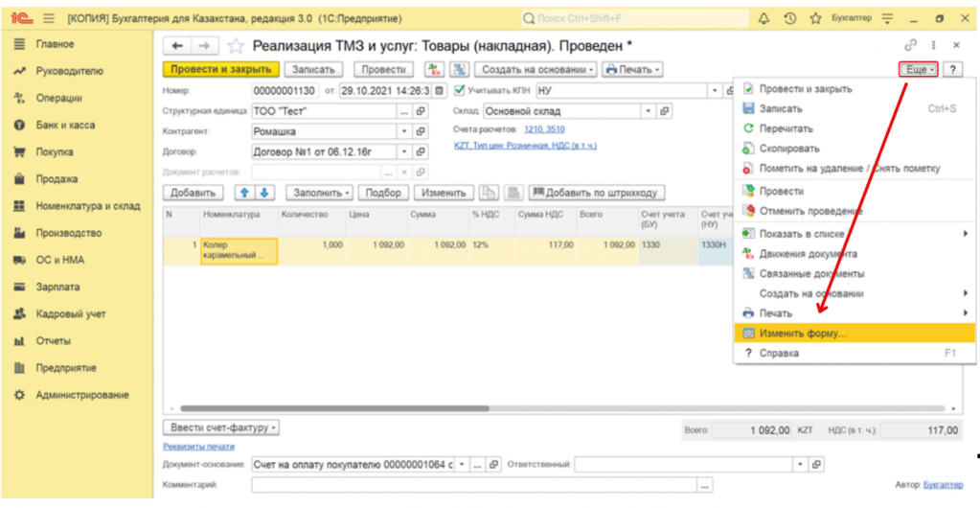Click the calendar icon beside date
This screenshot has width=980, height=508.
pos(440,90)
